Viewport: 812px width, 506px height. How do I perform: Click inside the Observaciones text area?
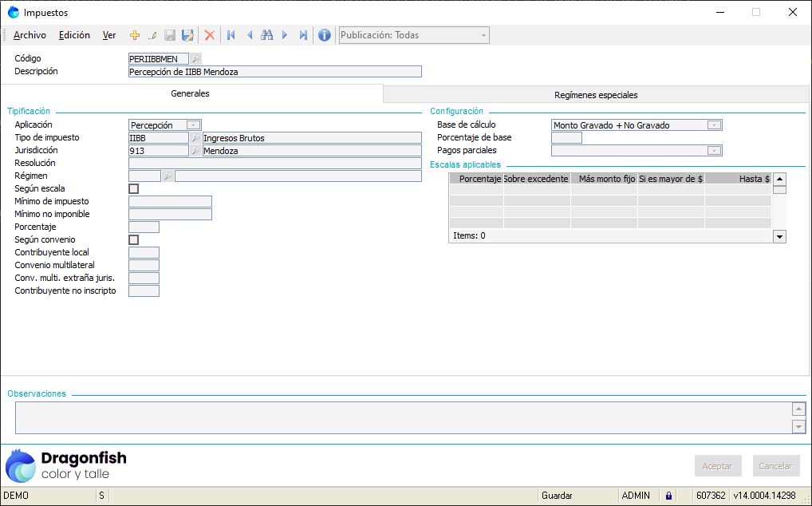tap(404, 418)
